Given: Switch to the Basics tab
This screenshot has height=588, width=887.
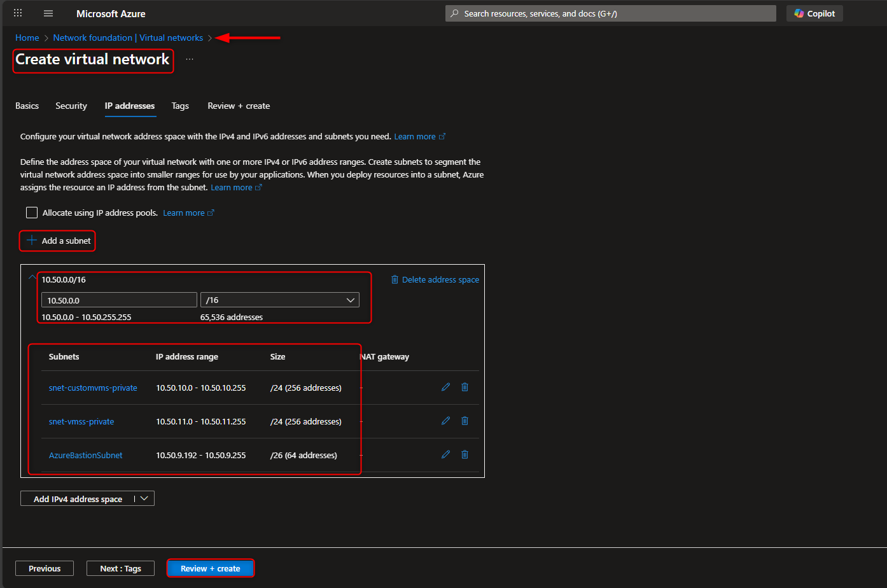Looking at the screenshot, I should click(27, 106).
